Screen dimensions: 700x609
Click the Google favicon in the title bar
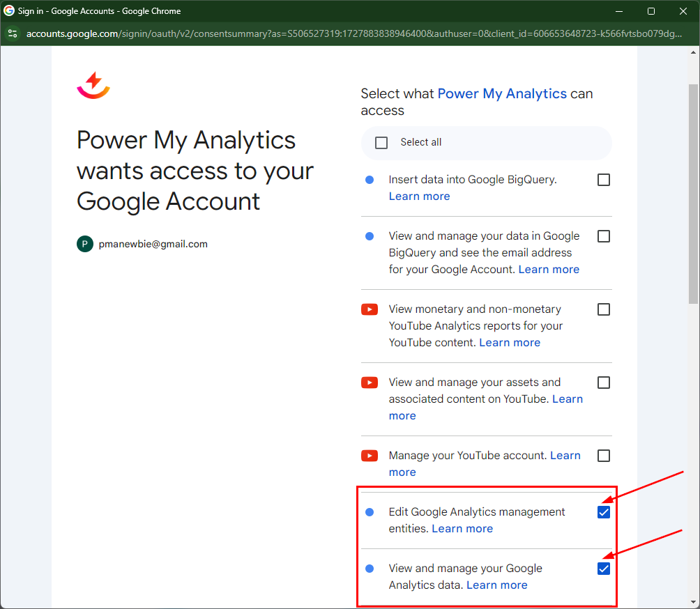point(9,11)
